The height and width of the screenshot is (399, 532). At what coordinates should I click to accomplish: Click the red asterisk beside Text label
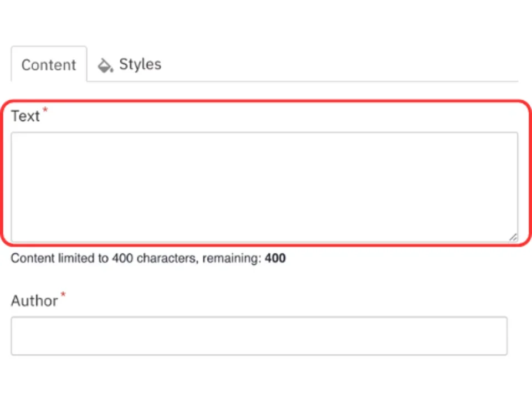45,110
